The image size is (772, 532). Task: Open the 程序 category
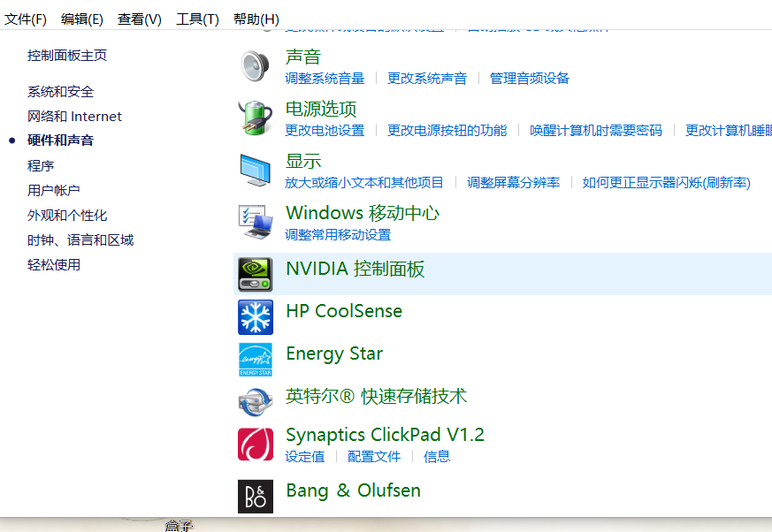41,165
